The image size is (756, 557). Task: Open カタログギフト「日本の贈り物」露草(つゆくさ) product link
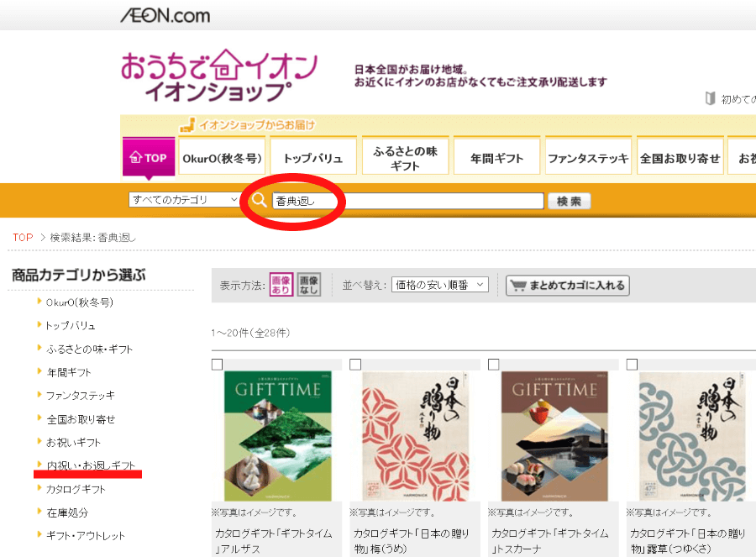pyautogui.click(x=687, y=541)
